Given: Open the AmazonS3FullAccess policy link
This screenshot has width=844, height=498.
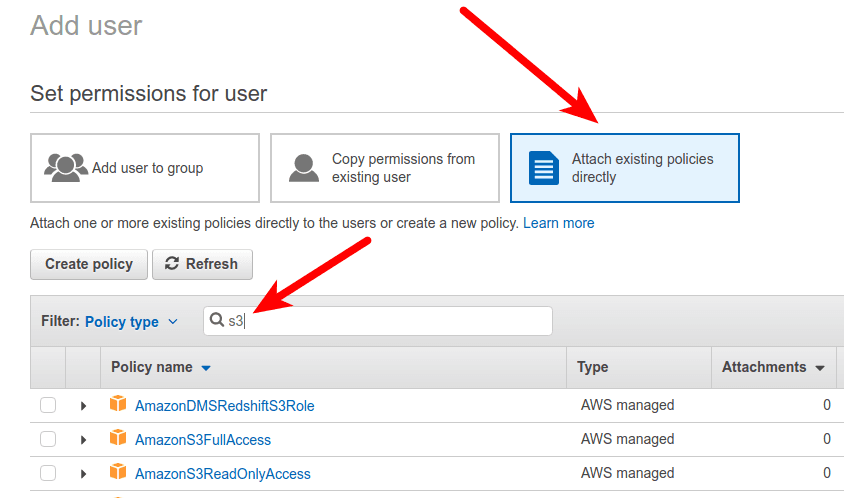Looking at the screenshot, I should [x=202, y=440].
